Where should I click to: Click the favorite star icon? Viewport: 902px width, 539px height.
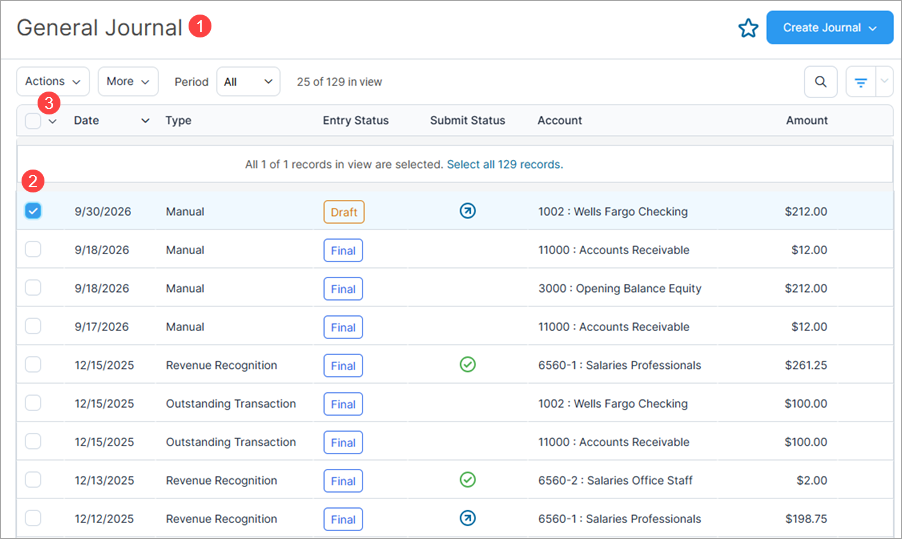click(x=748, y=28)
